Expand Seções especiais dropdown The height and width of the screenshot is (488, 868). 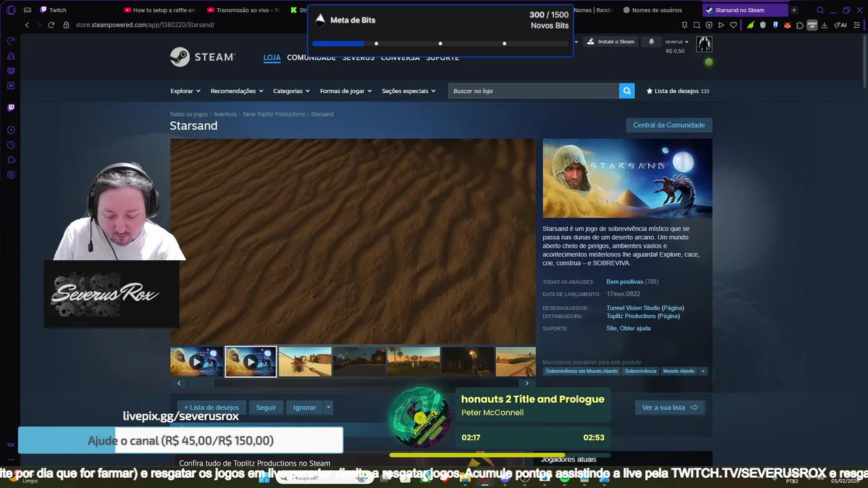pyautogui.click(x=409, y=91)
